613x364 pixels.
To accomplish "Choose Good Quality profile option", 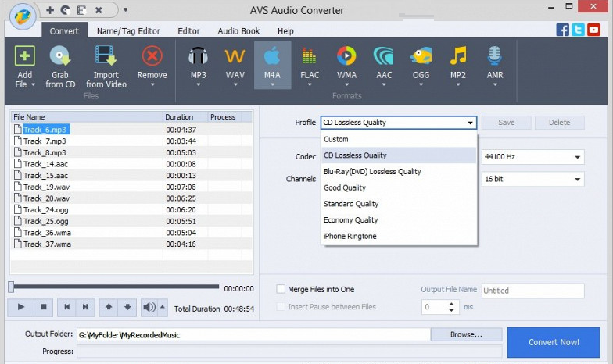I will pos(399,187).
